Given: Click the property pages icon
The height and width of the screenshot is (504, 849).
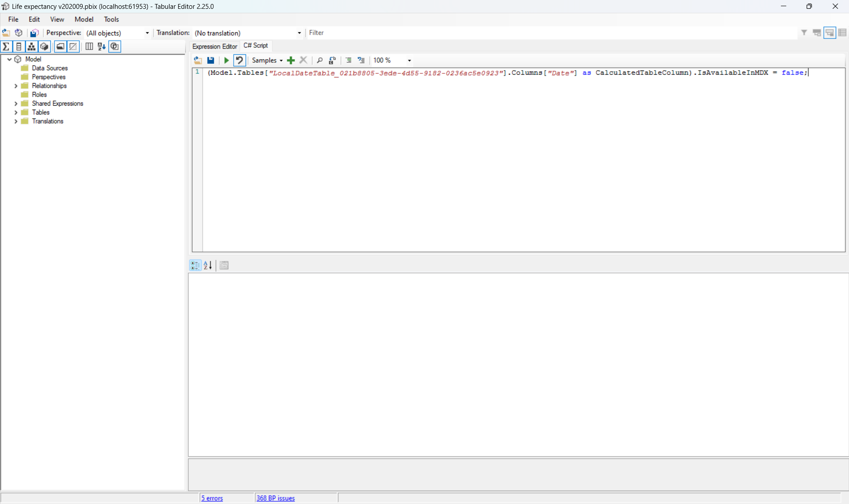Looking at the screenshot, I should (x=224, y=265).
